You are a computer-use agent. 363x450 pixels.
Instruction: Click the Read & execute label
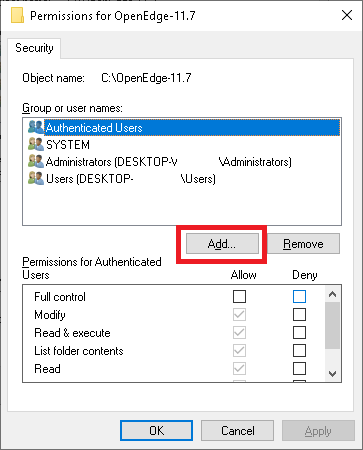[72, 333]
